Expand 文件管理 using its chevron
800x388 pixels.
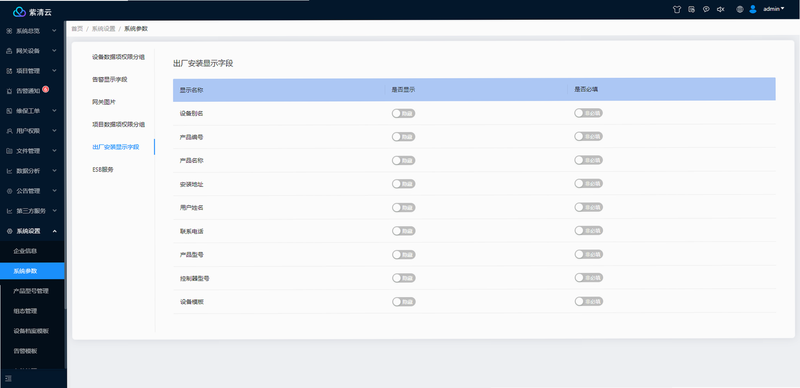coord(54,151)
